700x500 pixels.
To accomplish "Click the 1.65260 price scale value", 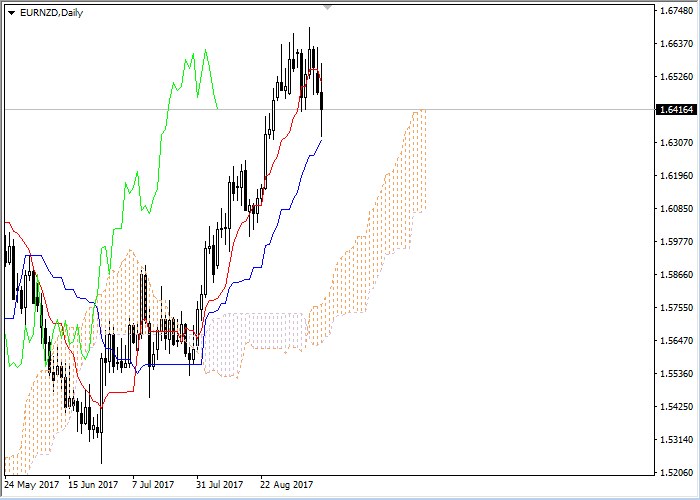I will click(676, 76).
